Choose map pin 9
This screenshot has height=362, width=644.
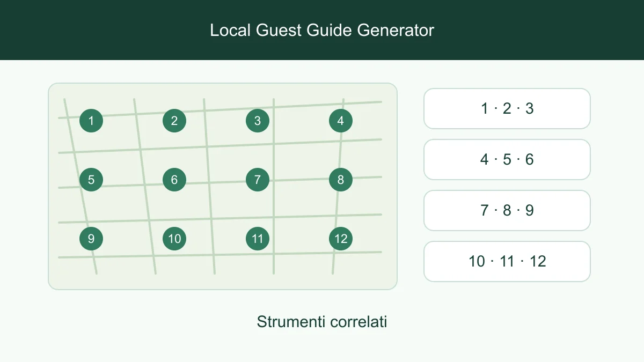[x=91, y=239]
